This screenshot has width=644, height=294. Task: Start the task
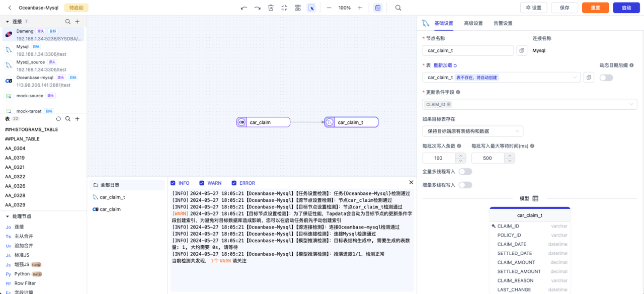pyautogui.click(x=626, y=8)
